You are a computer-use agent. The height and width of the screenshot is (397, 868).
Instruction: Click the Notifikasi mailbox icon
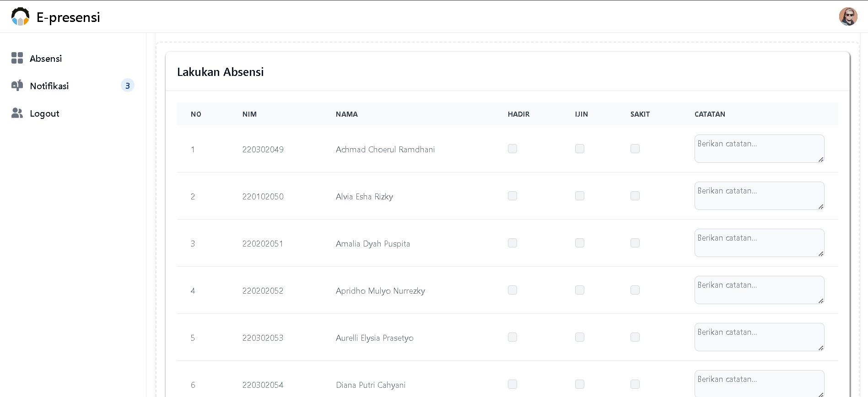[x=17, y=86]
